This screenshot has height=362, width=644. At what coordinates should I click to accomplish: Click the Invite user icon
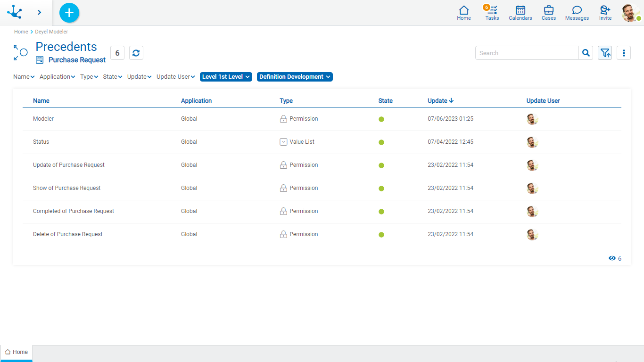tap(605, 13)
